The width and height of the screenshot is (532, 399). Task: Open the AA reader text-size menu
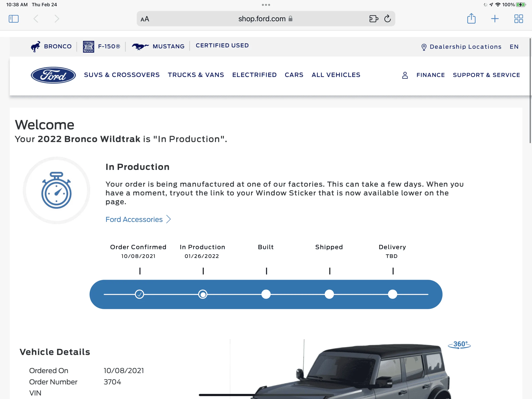[x=145, y=19]
